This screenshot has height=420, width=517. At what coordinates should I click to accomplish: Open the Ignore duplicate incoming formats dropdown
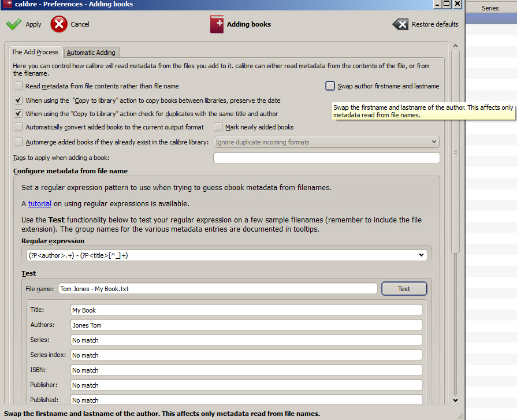326,142
